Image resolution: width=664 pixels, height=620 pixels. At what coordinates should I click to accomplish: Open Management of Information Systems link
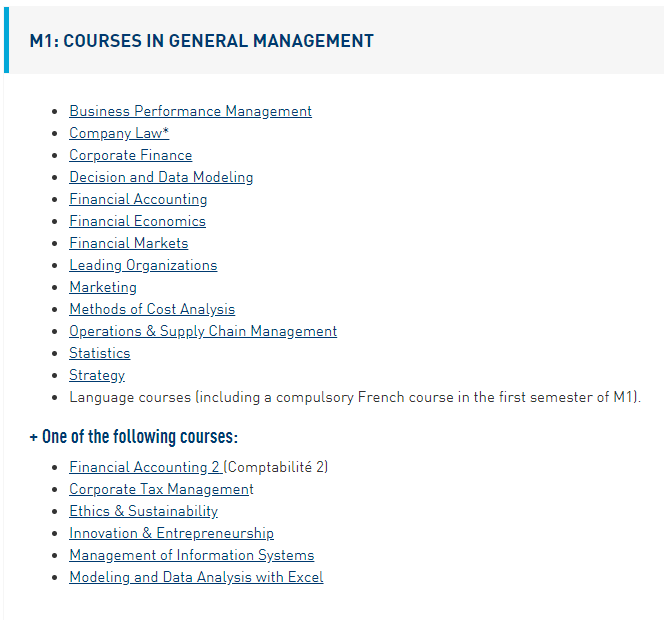[191, 555]
